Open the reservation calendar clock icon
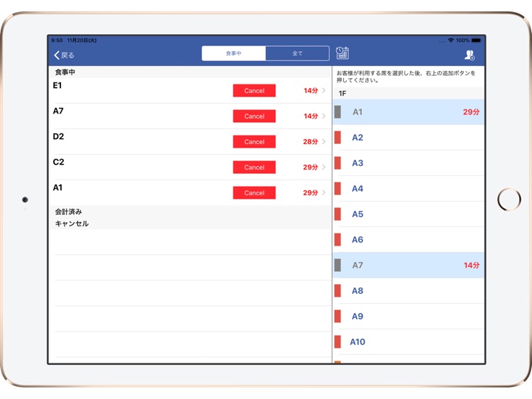 coord(343,53)
